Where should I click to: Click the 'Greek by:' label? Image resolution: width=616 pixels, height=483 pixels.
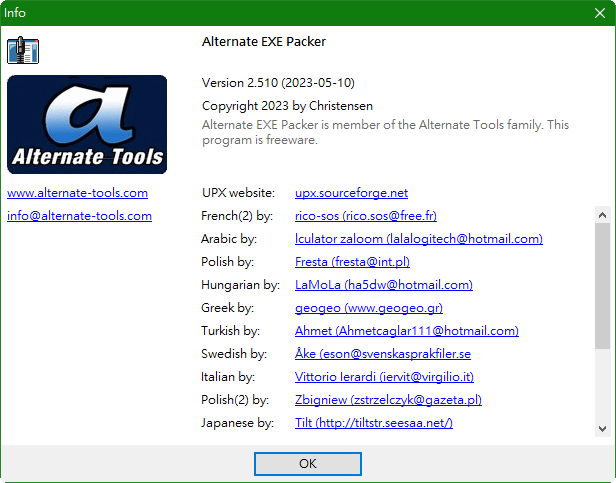pyautogui.click(x=227, y=308)
